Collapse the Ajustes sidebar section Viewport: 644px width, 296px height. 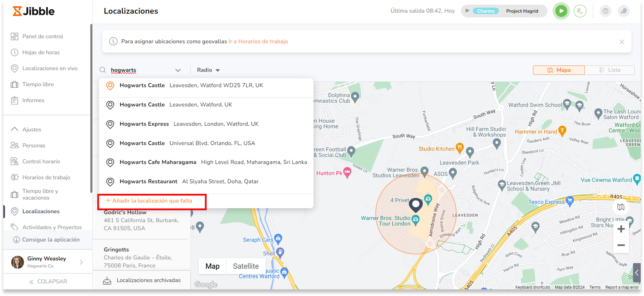click(14, 129)
